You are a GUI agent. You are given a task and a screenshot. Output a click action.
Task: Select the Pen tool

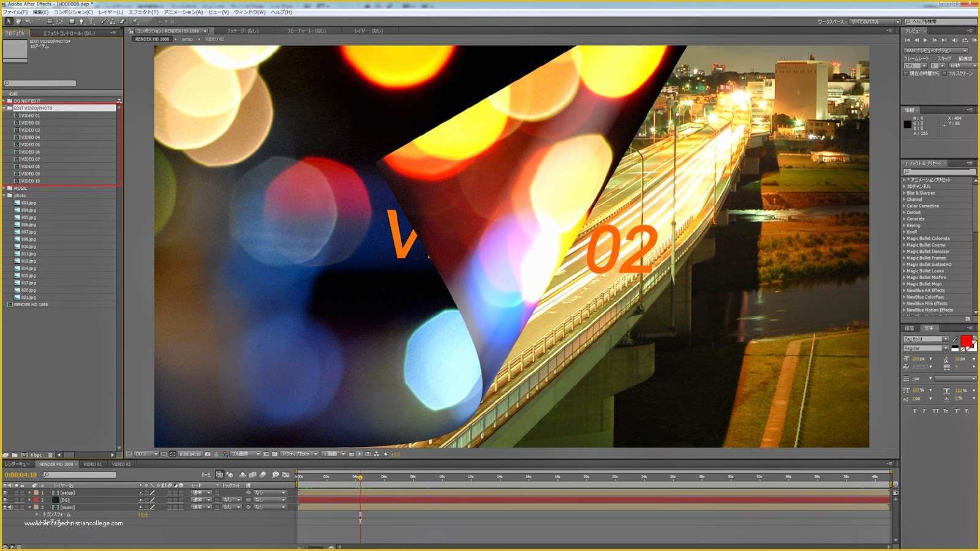pos(81,21)
